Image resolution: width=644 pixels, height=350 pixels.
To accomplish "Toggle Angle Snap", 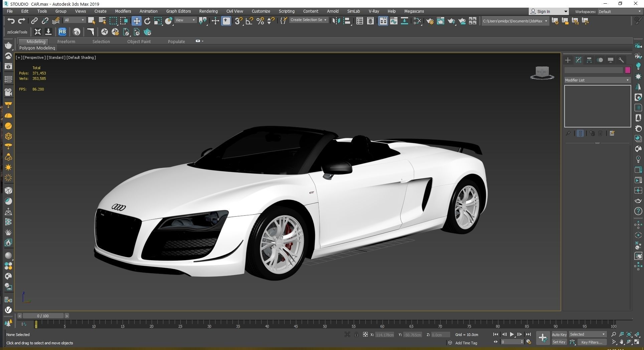I will click(249, 21).
